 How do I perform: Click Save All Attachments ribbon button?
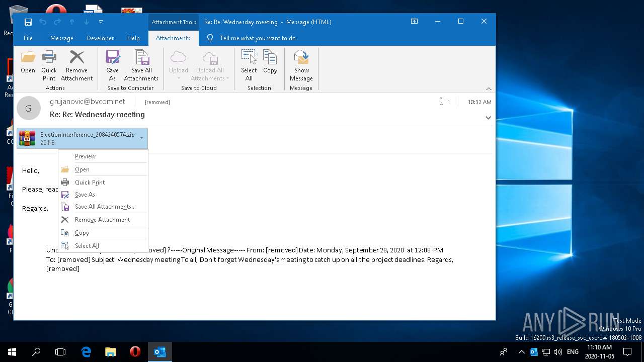tap(141, 65)
